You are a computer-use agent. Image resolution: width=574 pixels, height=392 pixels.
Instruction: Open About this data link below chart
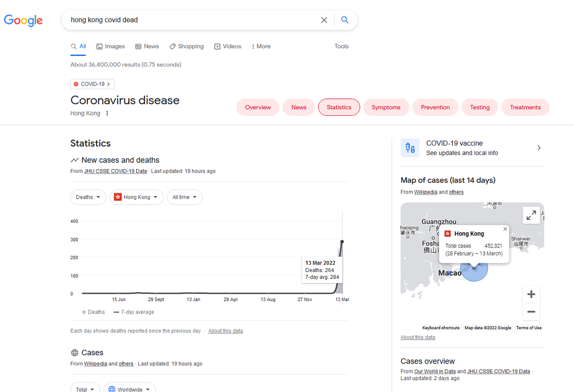click(x=225, y=331)
